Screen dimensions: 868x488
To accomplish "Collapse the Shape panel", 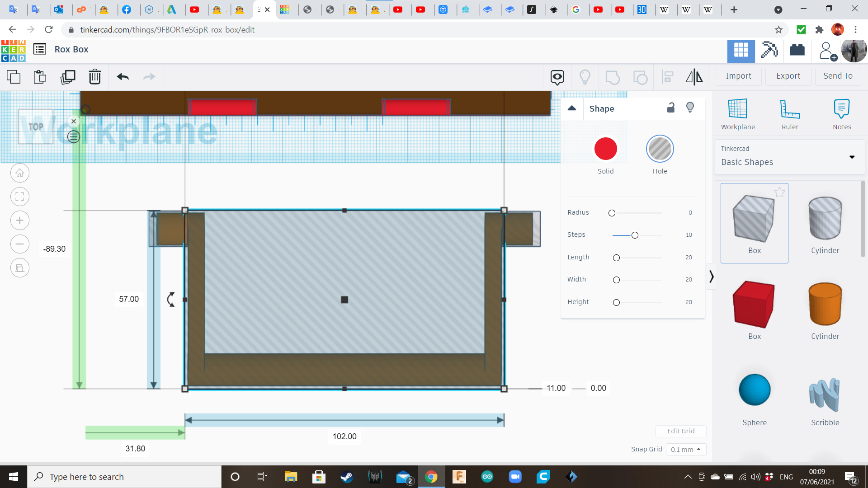I will point(572,108).
